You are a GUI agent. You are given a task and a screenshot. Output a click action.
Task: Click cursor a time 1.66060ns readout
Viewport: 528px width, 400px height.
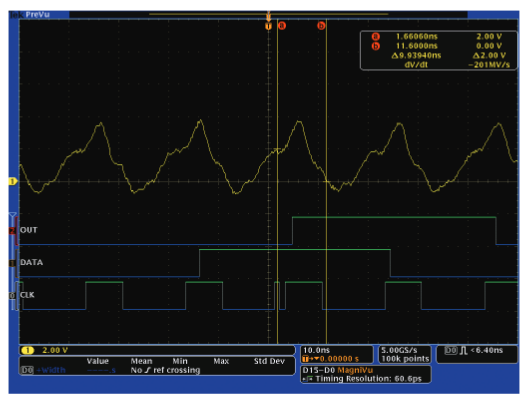[417, 36]
